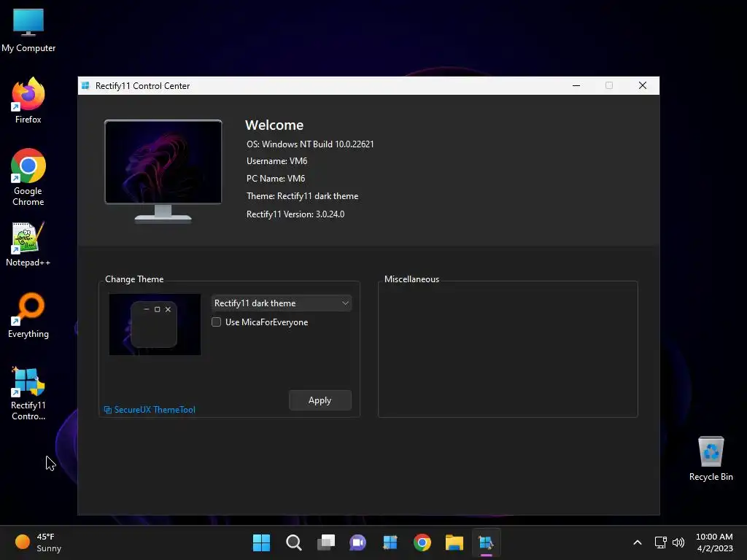Click the Welcome heading
747x560 pixels.
coord(274,125)
